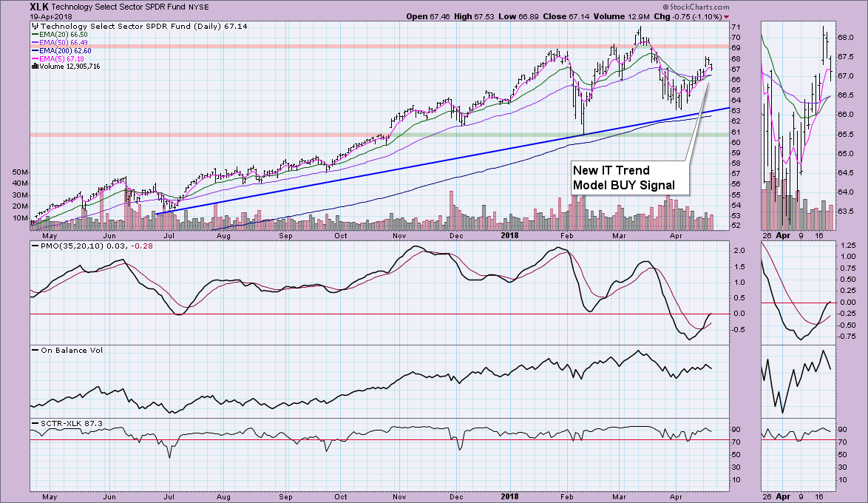Viewport: 868px width, 503px height.
Task: Click the -0.75 label on the zoomed PMO axis
Action: click(x=847, y=337)
